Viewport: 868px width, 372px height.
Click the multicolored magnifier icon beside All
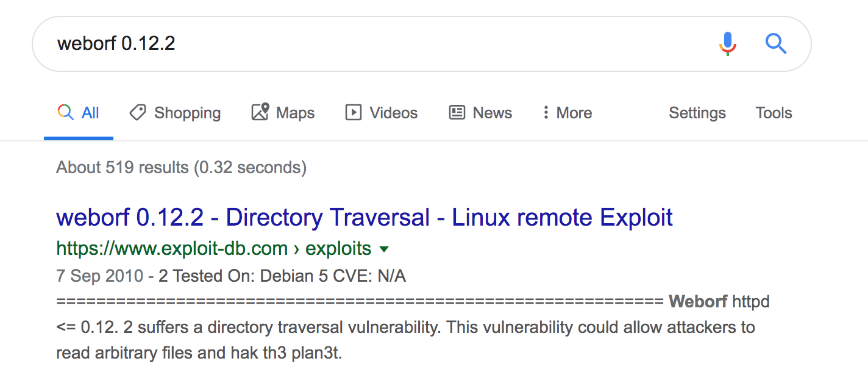pyautogui.click(x=65, y=112)
